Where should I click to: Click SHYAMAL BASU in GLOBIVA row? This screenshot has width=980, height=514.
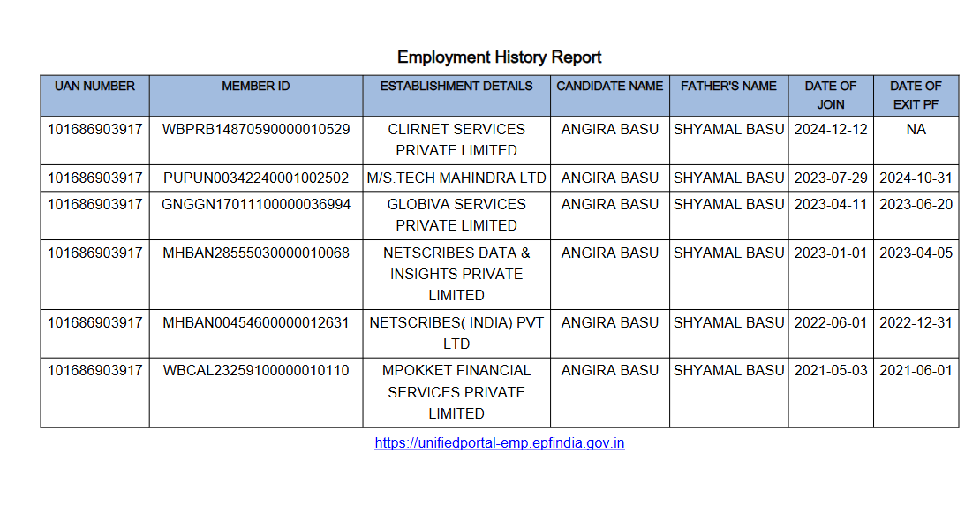[x=728, y=205]
